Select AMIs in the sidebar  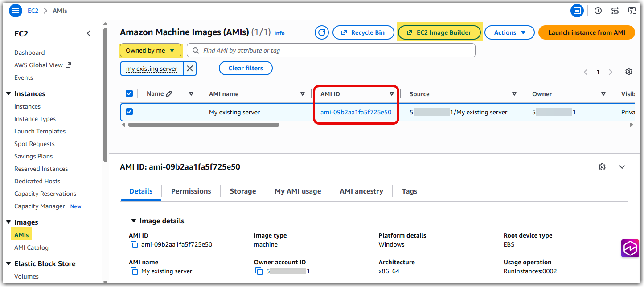pyautogui.click(x=21, y=234)
